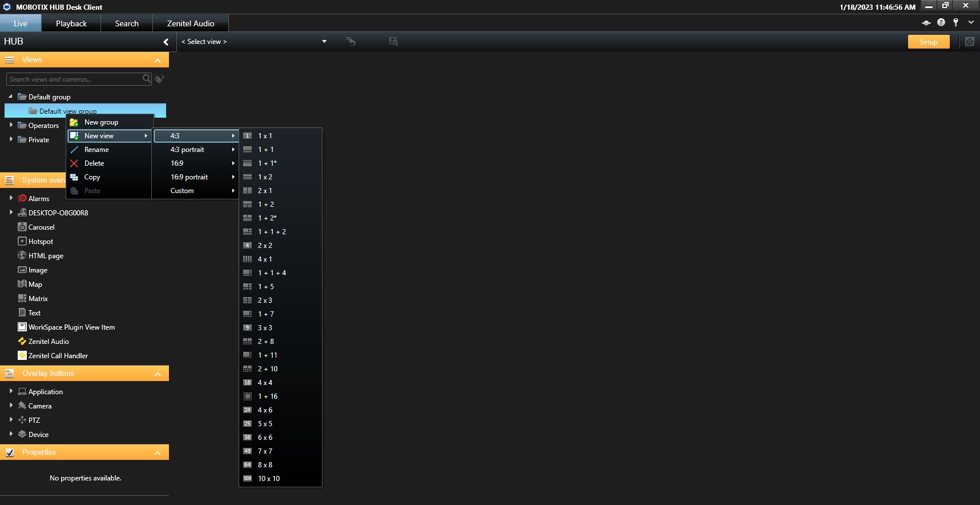Switch to the Playback tab
The image size is (980, 505).
[71, 23]
